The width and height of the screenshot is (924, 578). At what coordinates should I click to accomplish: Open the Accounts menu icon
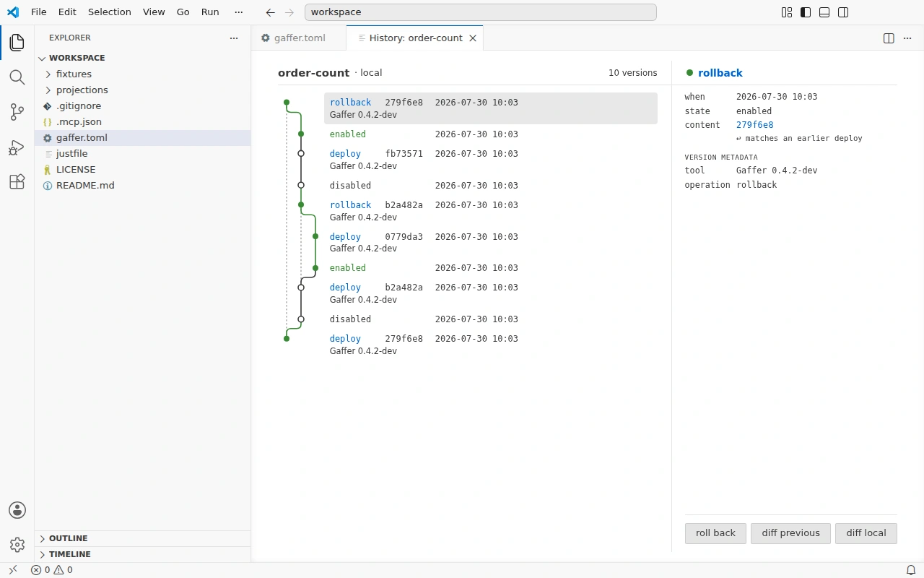(17, 510)
